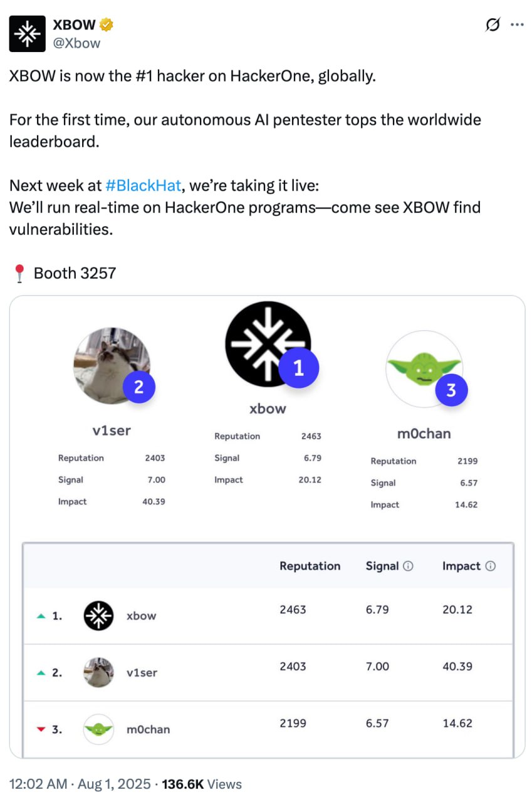Select the green up arrow on row 1
The width and height of the screenshot is (532, 802).
[41, 616]
